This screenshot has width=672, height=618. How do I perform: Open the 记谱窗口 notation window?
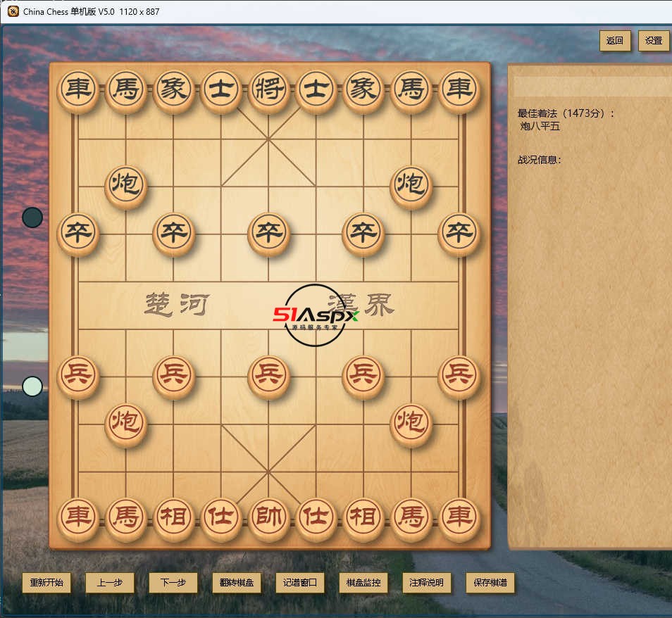coord(300,582)
